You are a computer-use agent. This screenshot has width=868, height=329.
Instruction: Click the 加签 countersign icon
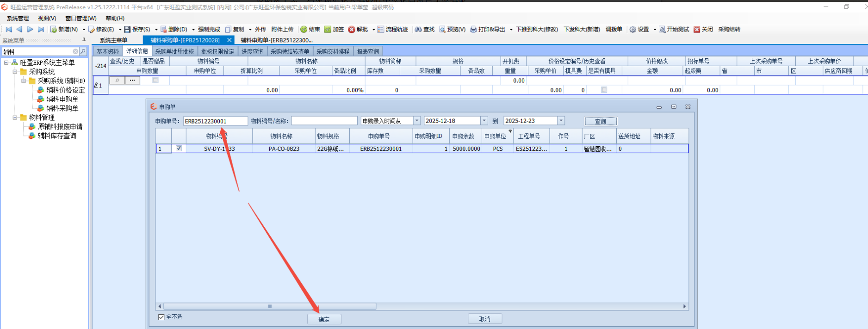(x=328, y=29)
